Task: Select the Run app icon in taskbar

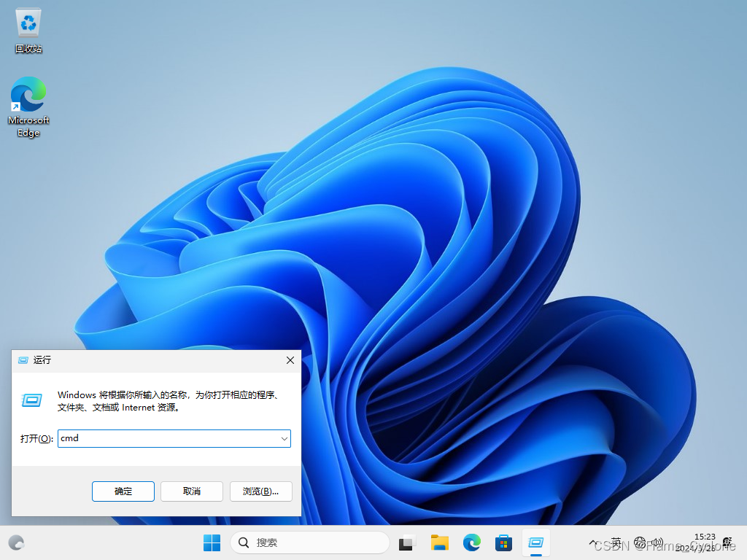Action: coord(536,542)
